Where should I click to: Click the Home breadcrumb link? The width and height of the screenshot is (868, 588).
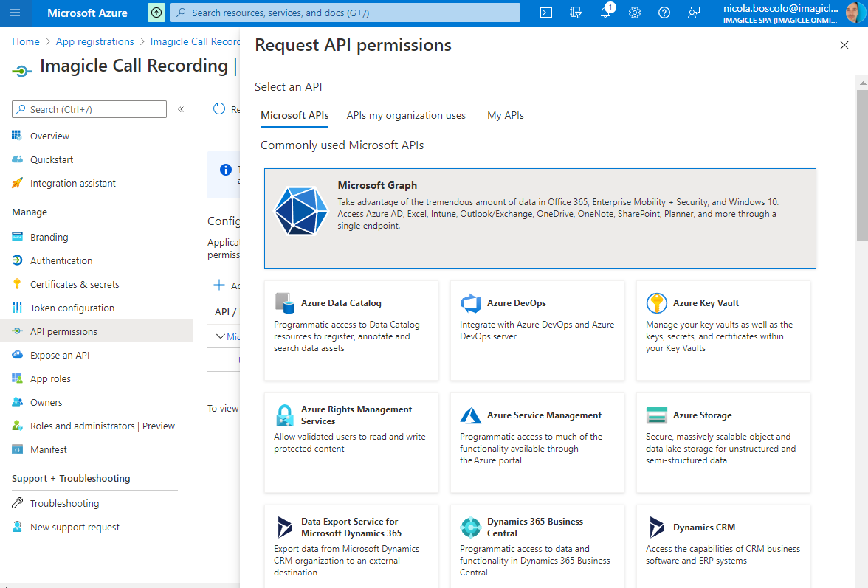pyautogui.click(x=26, y=41)
